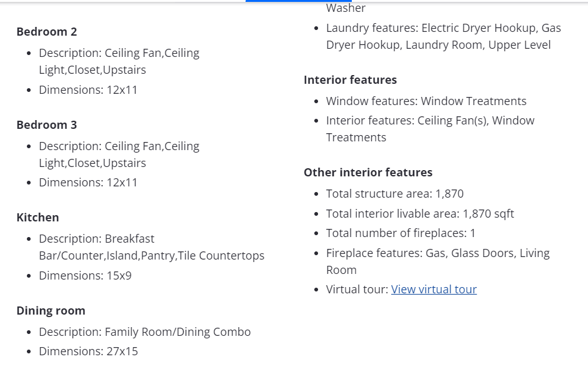Viewport: 588px width, 369px height.
Task: Select the Dining room section heading
Action: (51, 311)
